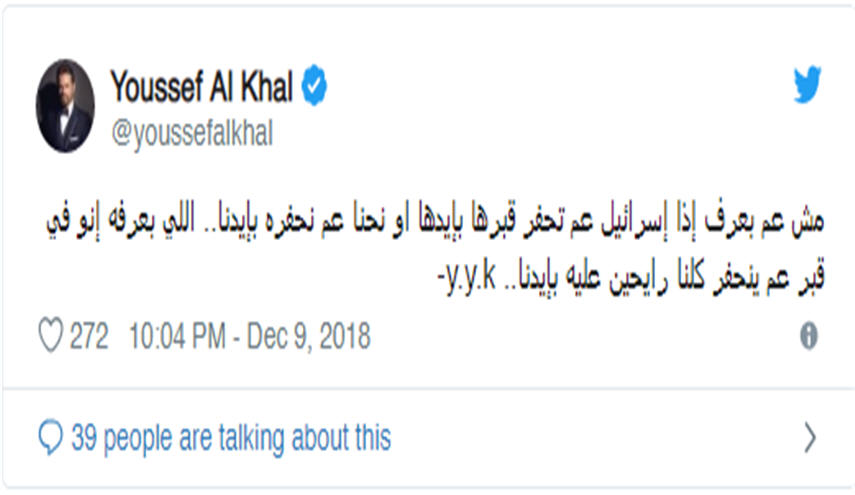The height and width of the screenshot is (495, 855).
Task: Click the 272 likes count
Action: click(x=89, y=337)
